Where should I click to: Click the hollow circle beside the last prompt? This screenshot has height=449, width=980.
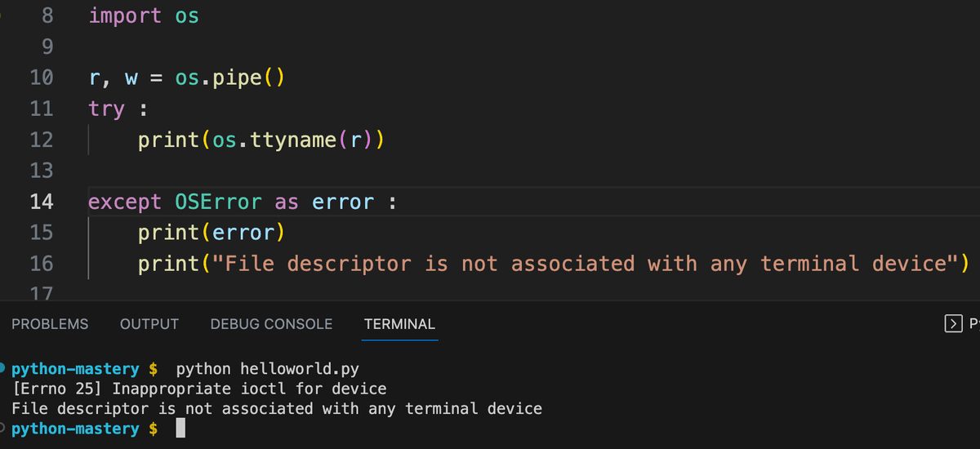coord(3,429)
